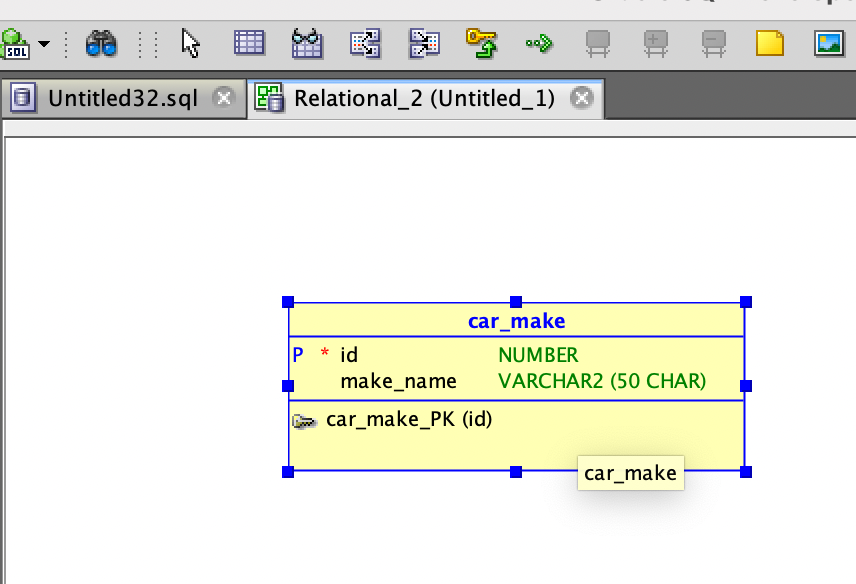856x584 pixels.
Task: Select the arrow pointer tool
Action: (x=191, y=43)
